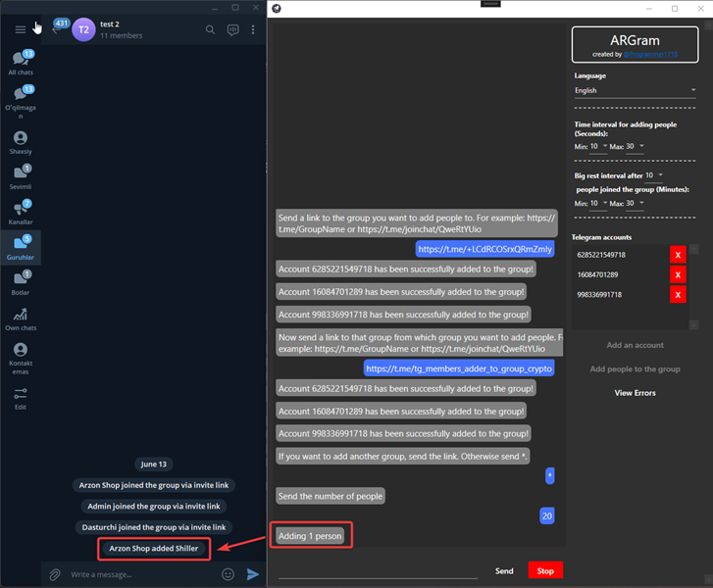
Task: Open the three-dot chat options menu
Action: (x=253, y=30)
